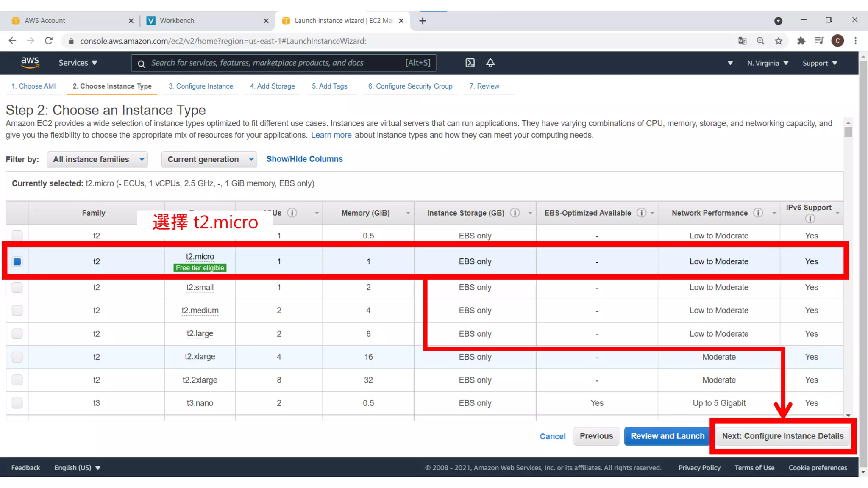Open the AWS CloudShell icon
The width and height of the screenshot is (868, 488).
pyautogui.click(x=470, y=63)
